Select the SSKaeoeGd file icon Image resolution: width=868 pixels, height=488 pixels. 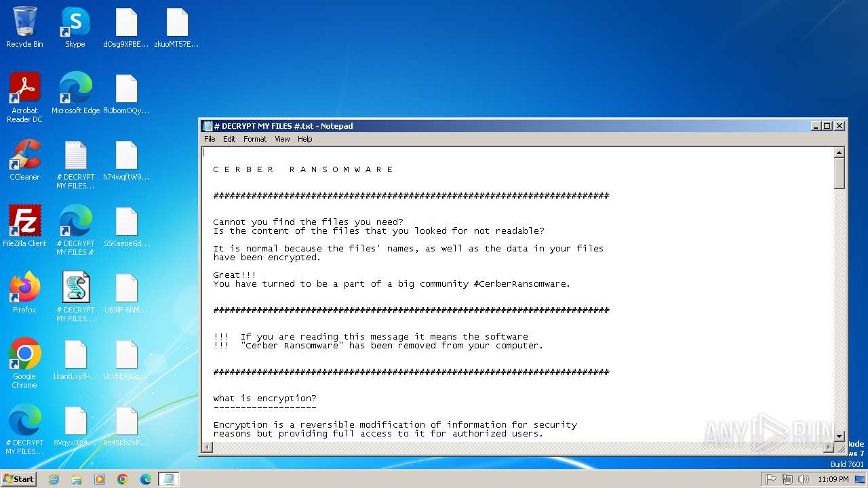pos(126,226)
